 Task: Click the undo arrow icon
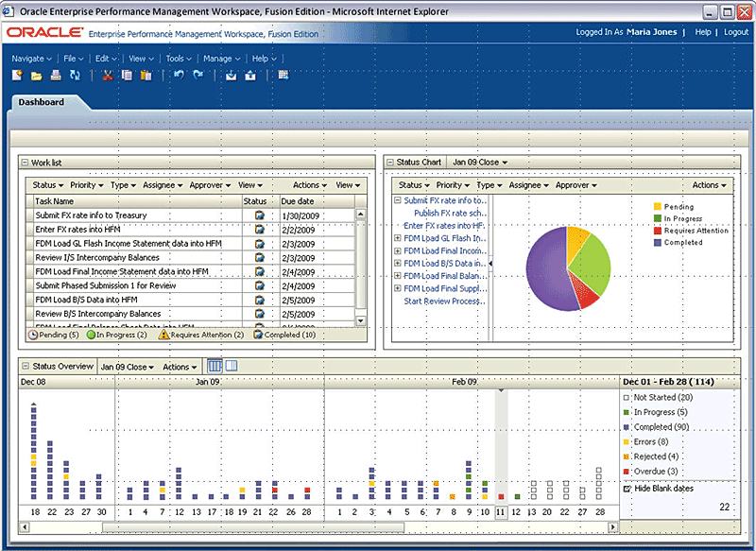point(179,75)
